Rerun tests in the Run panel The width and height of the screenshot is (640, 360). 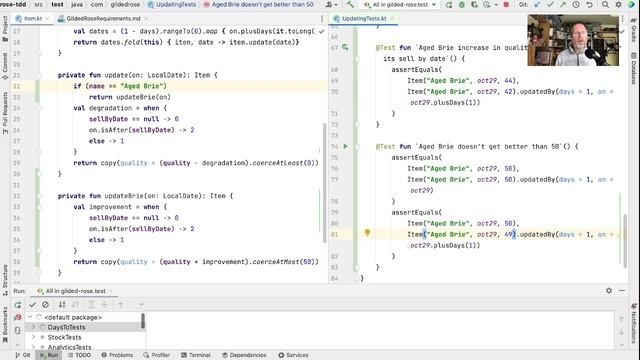(x=18, y=304)
